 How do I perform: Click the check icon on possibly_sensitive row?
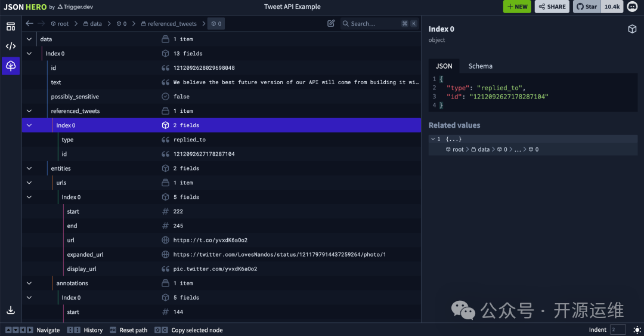pos(166,97)
